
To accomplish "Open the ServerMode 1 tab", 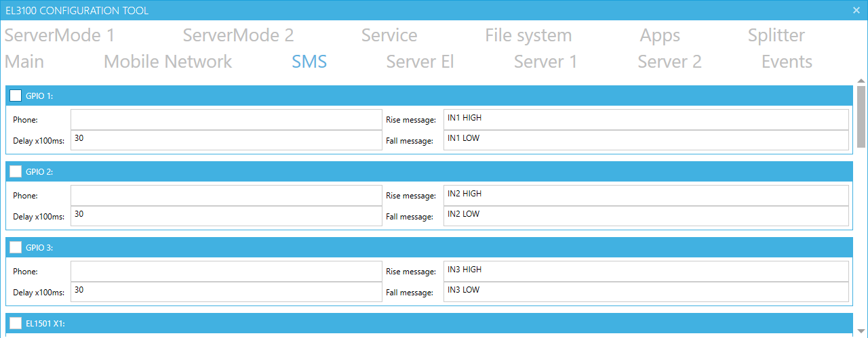I will [60, 35].
